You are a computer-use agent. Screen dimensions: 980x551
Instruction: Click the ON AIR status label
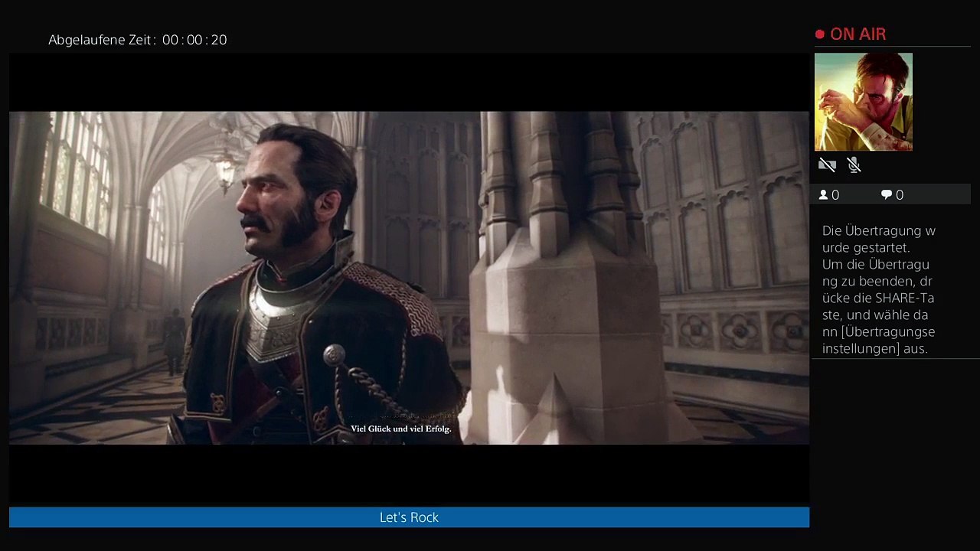[x=858, y=34]
